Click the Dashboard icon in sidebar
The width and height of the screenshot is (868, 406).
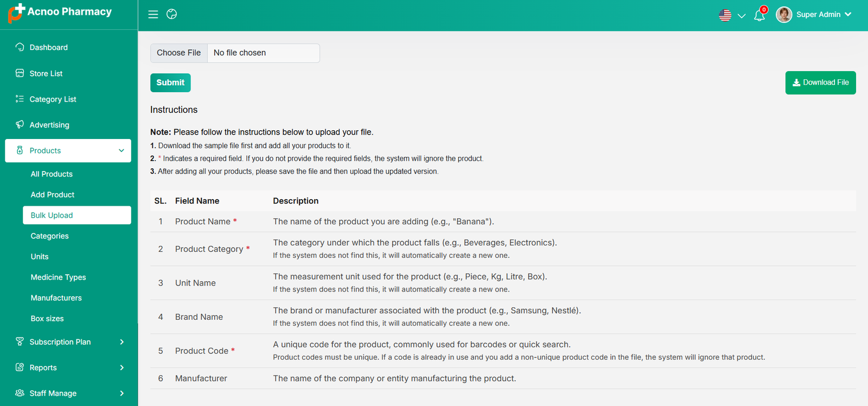click(x=20, y=47)
